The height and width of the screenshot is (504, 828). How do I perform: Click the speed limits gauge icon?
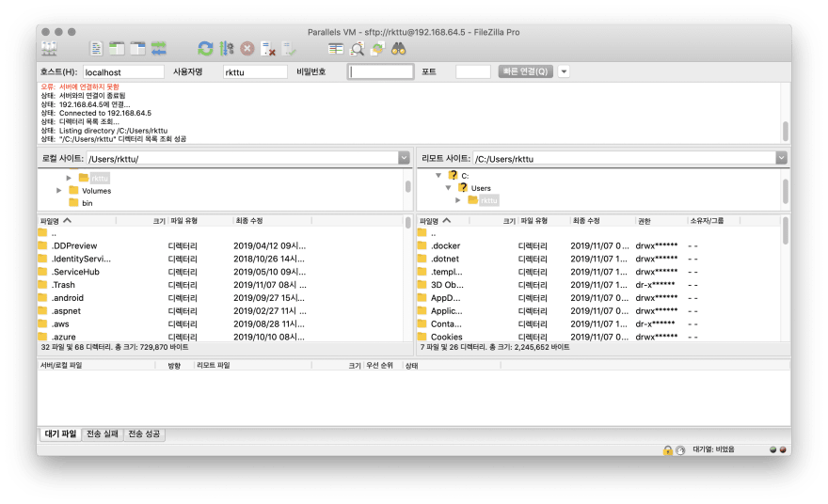680,450
